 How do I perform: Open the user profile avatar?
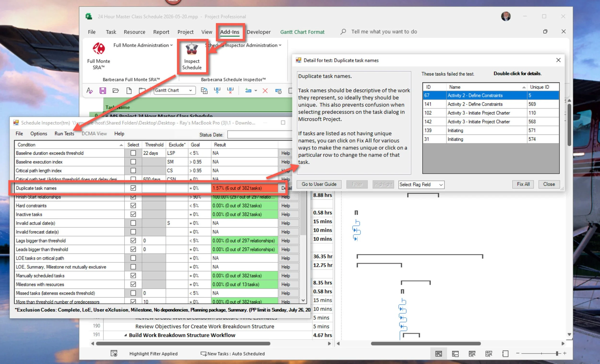tap(505, 16)
